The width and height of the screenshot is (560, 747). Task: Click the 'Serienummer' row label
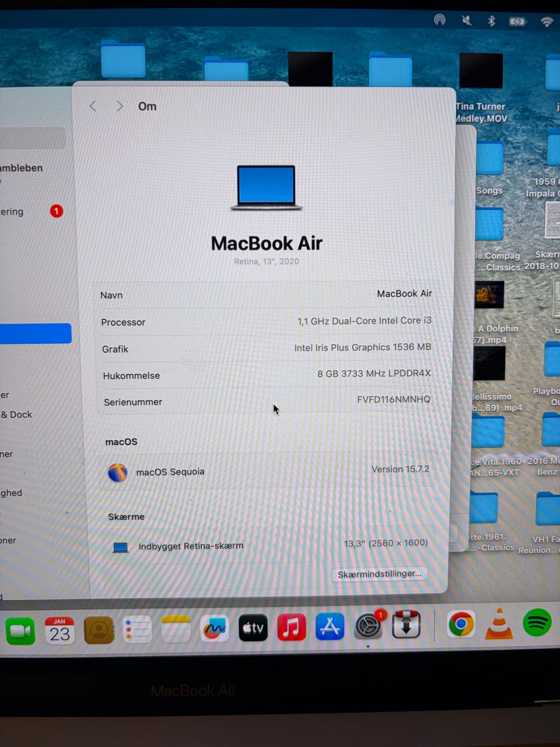tap(133, 402)
